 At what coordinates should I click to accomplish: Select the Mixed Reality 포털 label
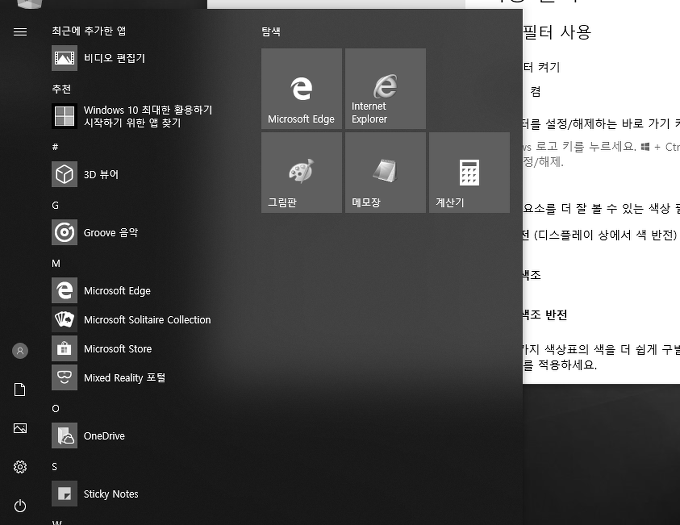pyautogui.click(x=125, y=378)
